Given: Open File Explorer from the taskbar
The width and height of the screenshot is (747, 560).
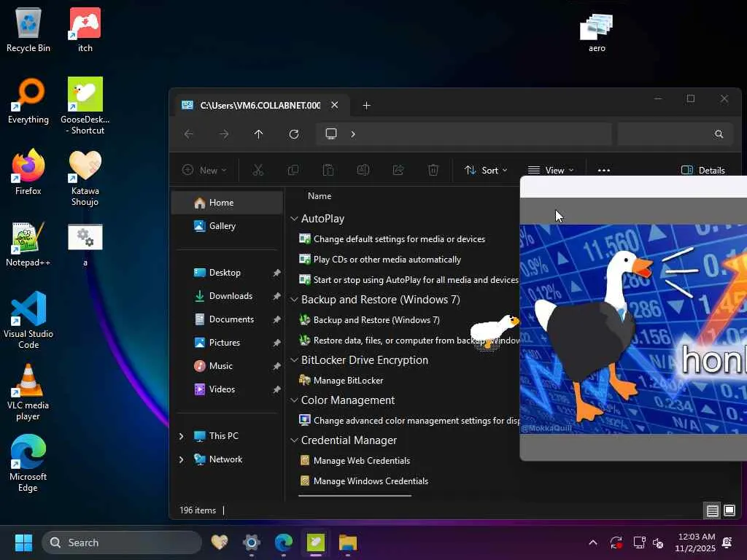Looking at the screenshot, I should click(348, 542).
